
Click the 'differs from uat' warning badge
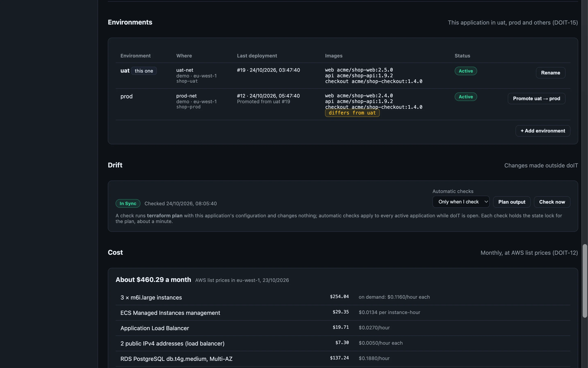pos(352,113)
